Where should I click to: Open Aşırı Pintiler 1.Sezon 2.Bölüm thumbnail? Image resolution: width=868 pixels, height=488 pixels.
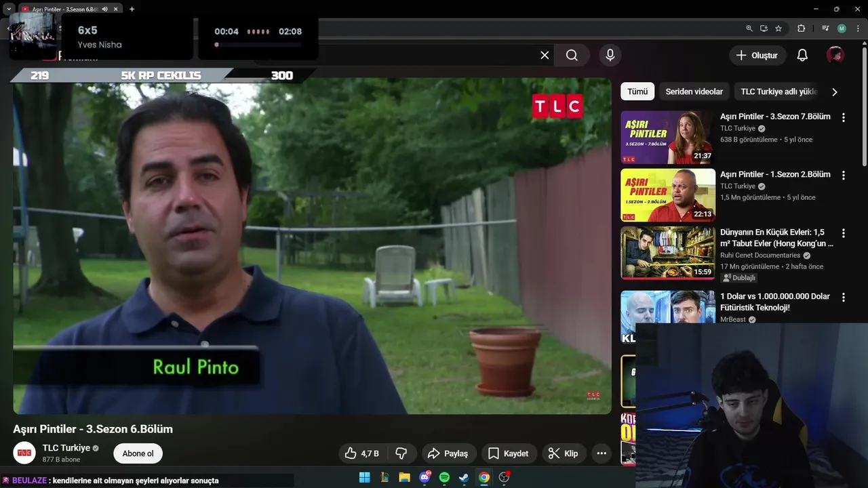click(x=668, y=195)
